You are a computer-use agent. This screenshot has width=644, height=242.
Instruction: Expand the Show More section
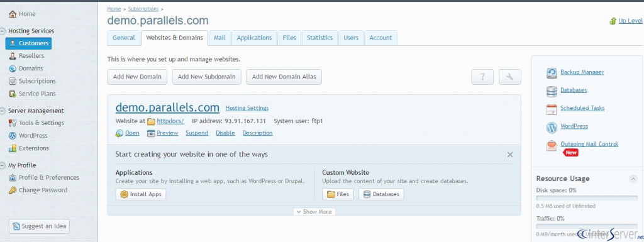point(314,212)
